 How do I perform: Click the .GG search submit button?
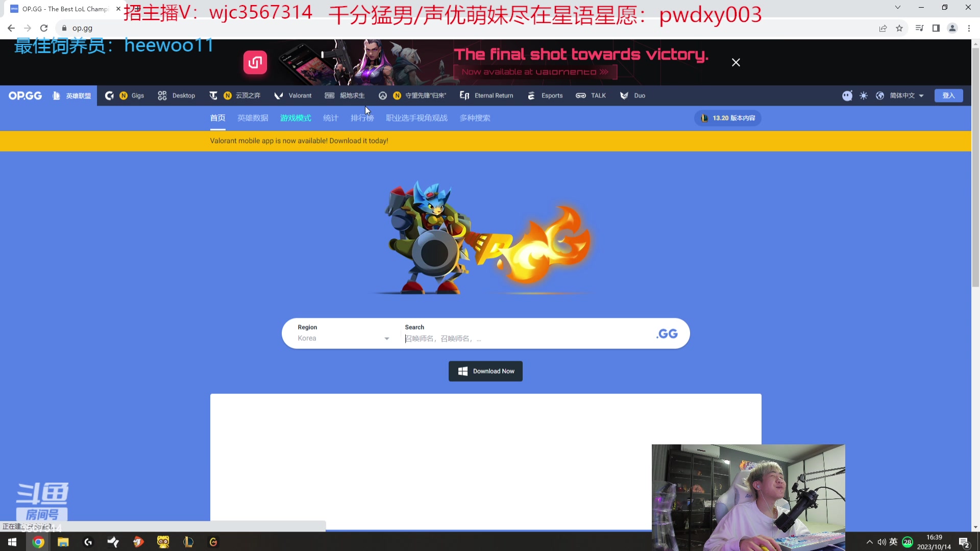667,334
